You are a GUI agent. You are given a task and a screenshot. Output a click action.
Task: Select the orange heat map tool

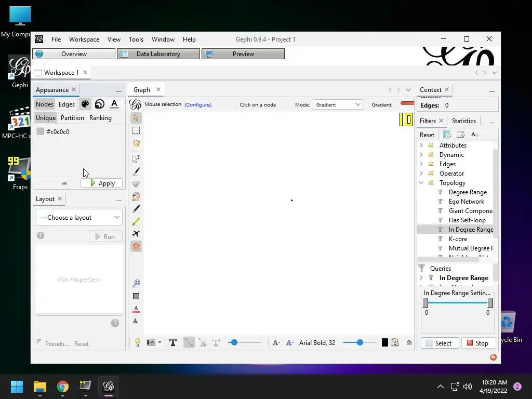click(x=136, y=246)
